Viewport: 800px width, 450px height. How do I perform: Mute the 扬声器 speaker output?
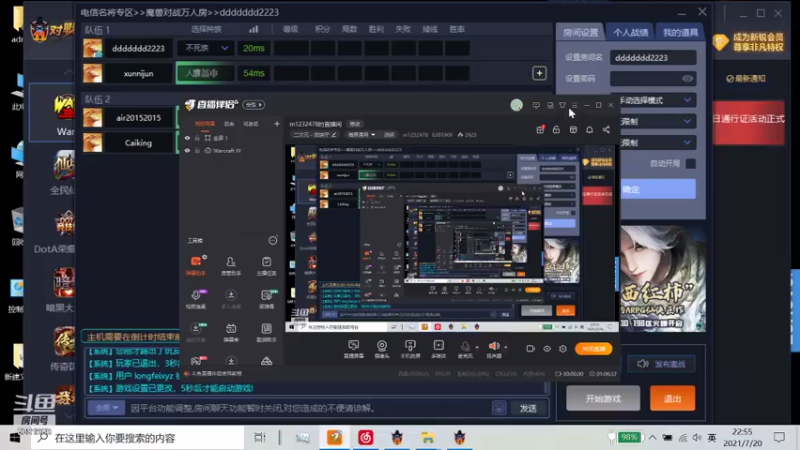pyautogui.click(x=494, y=347)
